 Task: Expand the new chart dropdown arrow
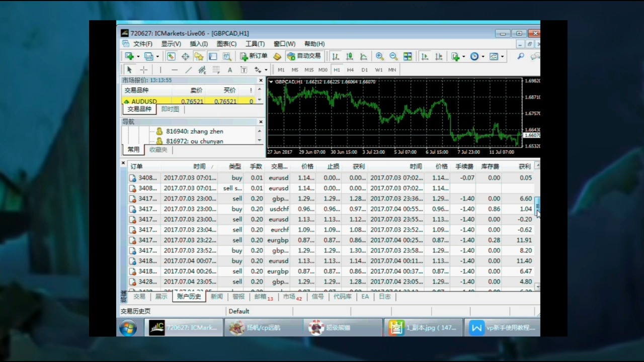(x=138, y=56)
